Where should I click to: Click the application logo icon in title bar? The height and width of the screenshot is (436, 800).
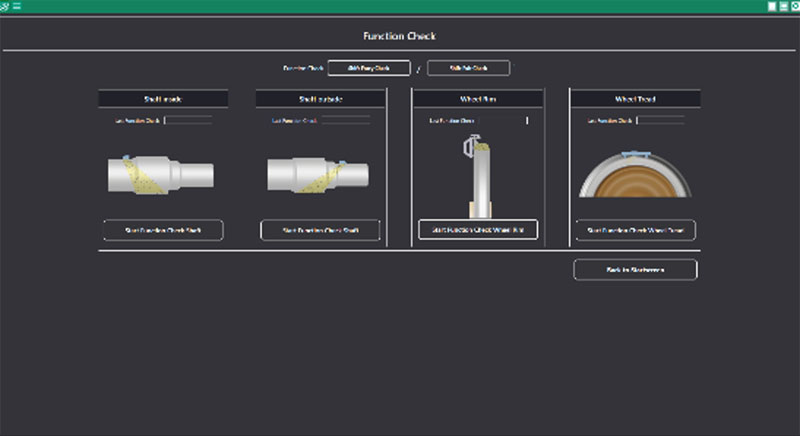tap(5, 6)
